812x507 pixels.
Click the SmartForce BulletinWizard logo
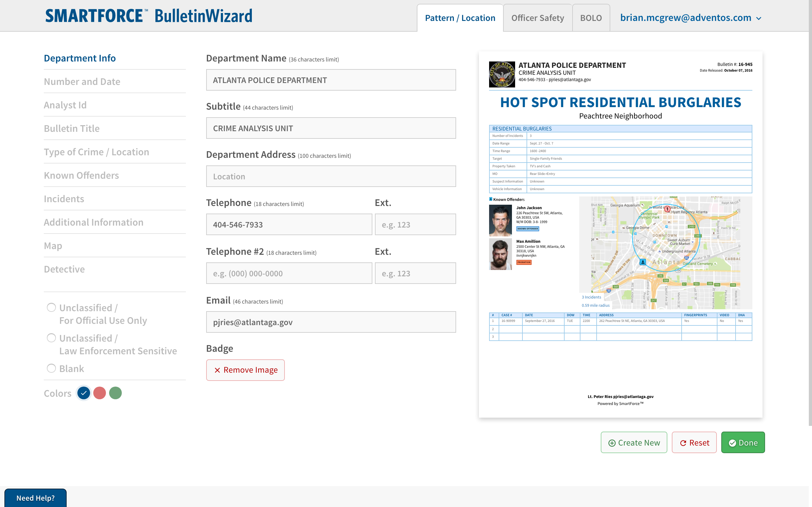click(x=149, y=16)
